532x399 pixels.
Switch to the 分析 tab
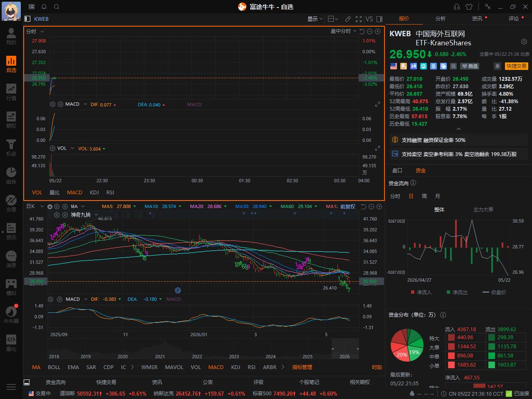point(440,19)
